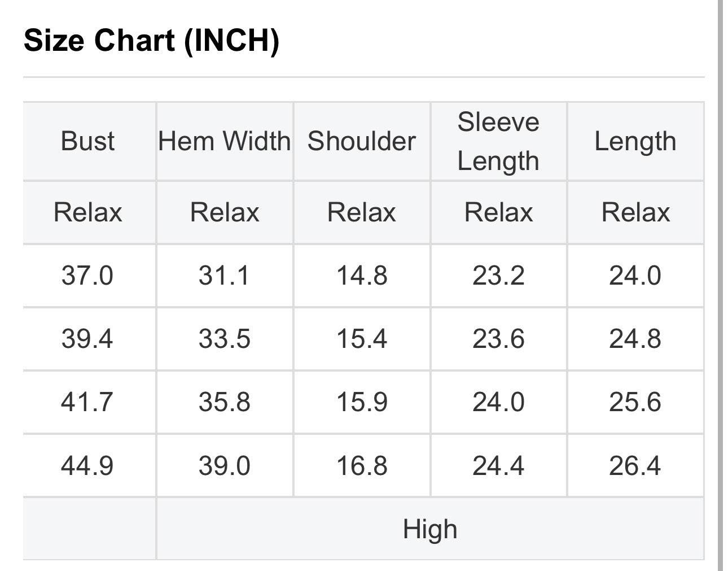Click the length value 26.4
The height and width of the screenshot is (571, 728).
[635, 466]
